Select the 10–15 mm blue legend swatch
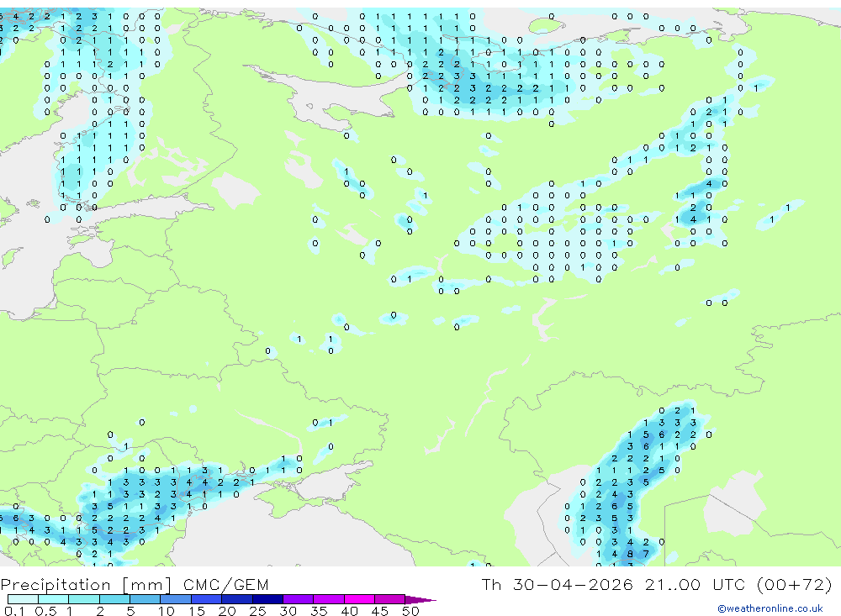Screen dimensions: 841x616 click(176, 599)
